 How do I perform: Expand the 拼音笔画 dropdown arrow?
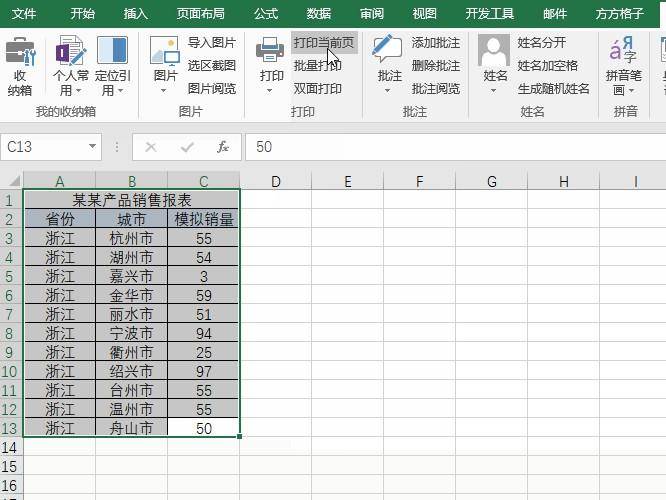click(631, 90)
